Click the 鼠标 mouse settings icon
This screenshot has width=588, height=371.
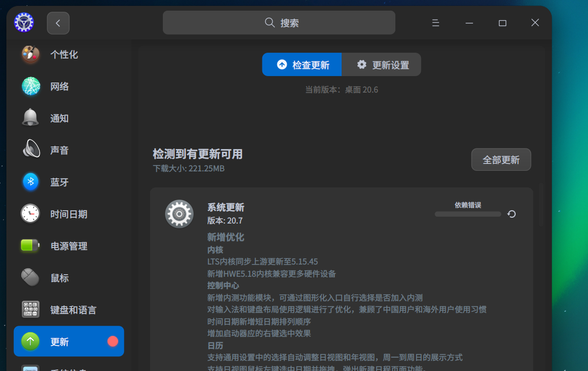30,277
